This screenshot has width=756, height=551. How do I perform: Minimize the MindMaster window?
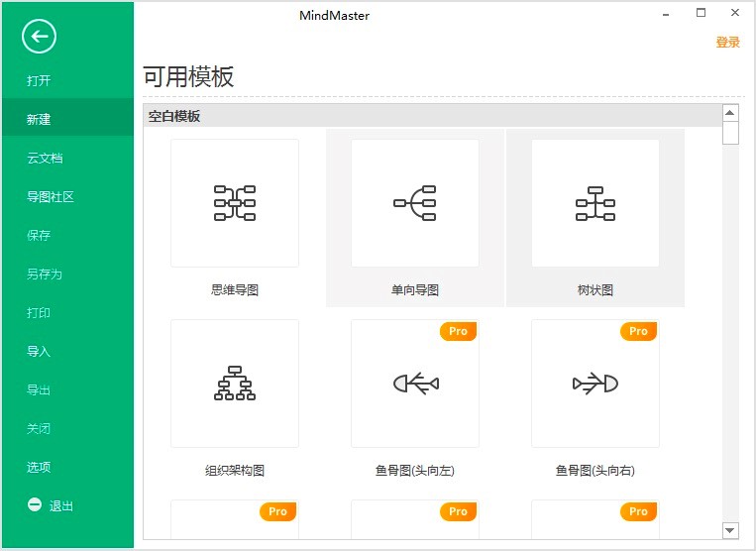[x=666, y=14]
